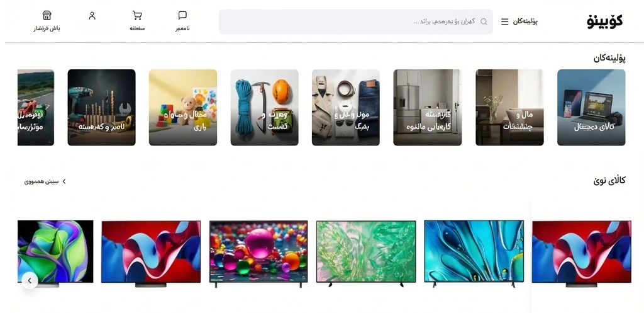Image resolution: width=644 pixels, height=313 pixels.
Task: Select the TV with colorful glass balls
Action: [x=258, y=254]
